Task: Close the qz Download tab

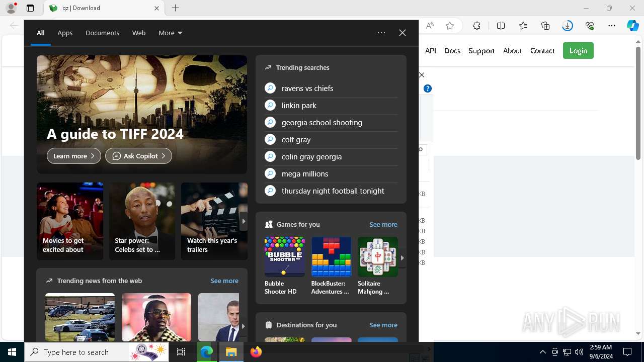Action: pos(156,8)
